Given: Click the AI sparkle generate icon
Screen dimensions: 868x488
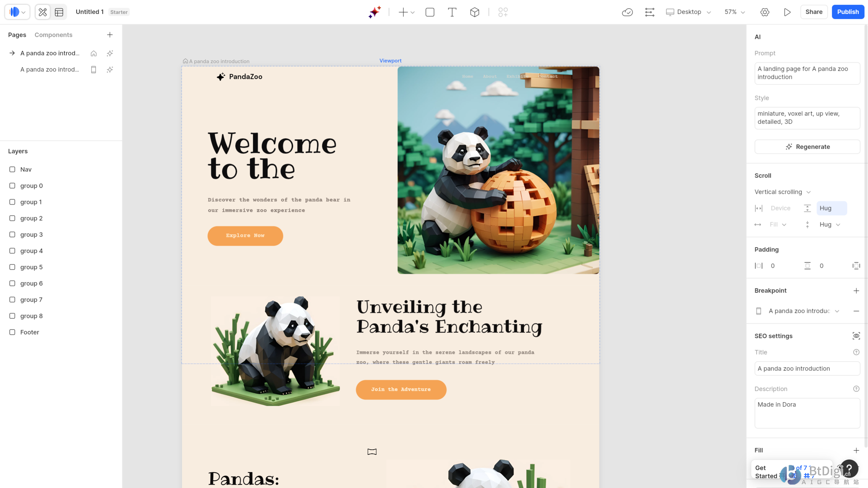Looking at the screenshot, I should pyautogui.click(x=375, y=12).
